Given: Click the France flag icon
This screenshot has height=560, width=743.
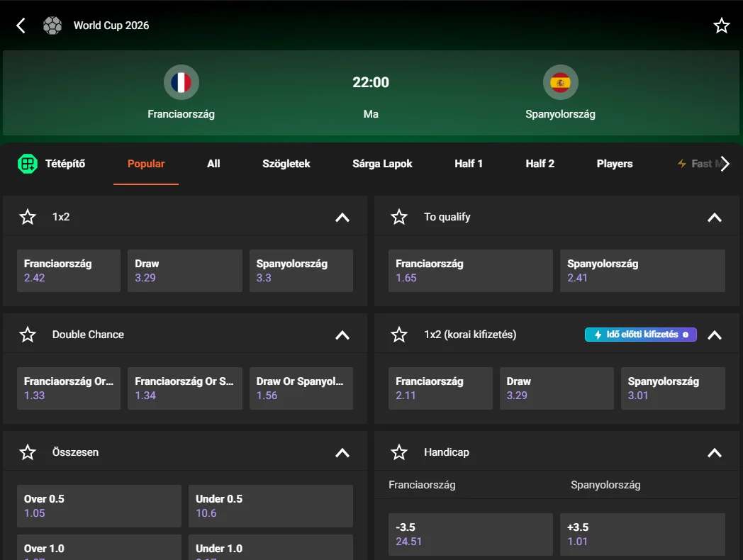Looking at the screenshot, I should pyautogui.click(x=181, y=82).
